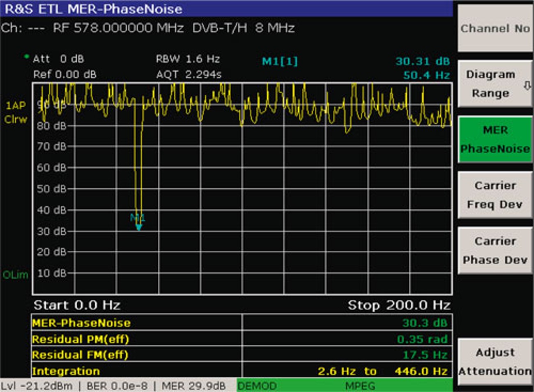The width and height of the screenshot is (534, 392).
Task: Select the Carrier Freq Dev softkey
Action: click(495, 195)
